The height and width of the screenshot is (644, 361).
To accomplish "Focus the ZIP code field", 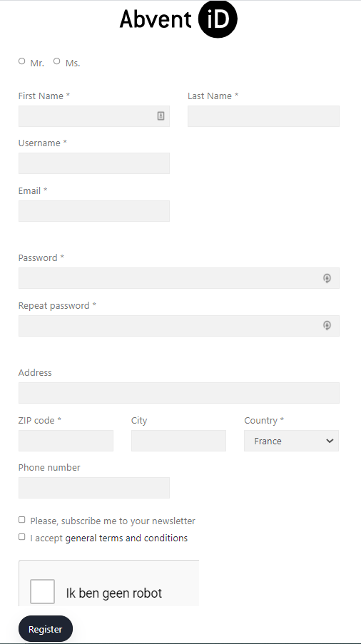I will (x=66, y=441).
